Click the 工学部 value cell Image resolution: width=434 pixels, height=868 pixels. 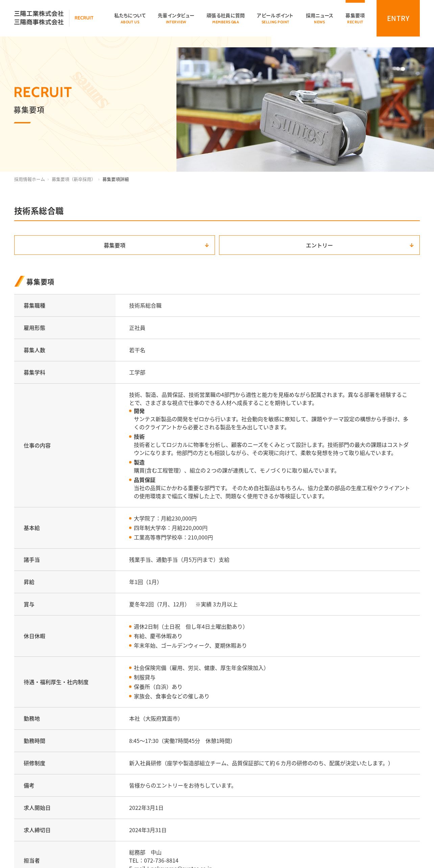pyautogui.click(x=137, y=372)
